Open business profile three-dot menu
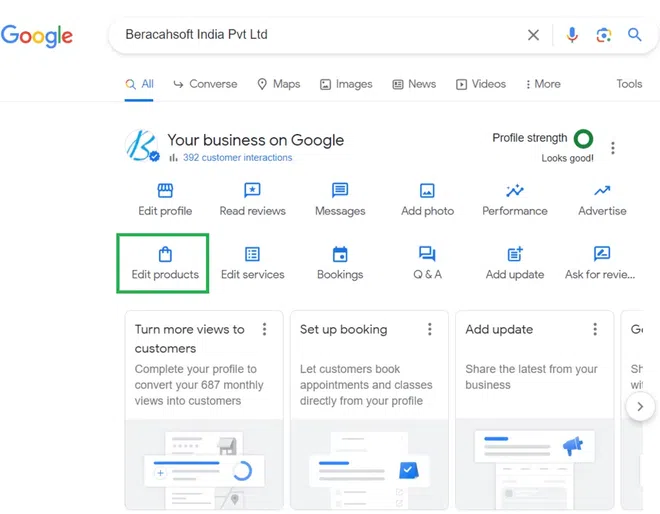The image size is (660, 514). pyautogui.click(x=613, y=148)
